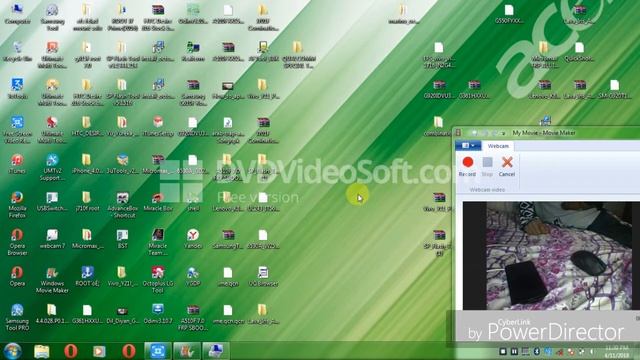Select the Free Screen Video Recorder shortcut
Image resolution: width=640 pixels, height=360 pixels.
17,130
